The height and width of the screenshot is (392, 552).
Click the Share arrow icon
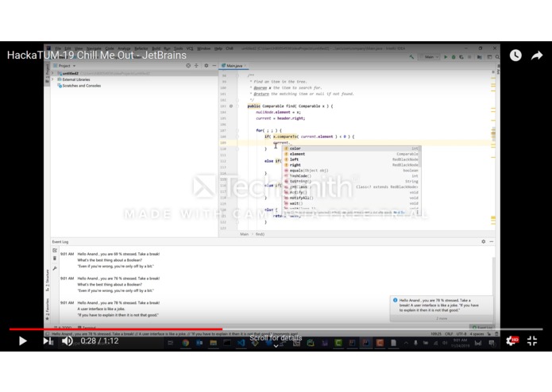[x=536, y=56]
